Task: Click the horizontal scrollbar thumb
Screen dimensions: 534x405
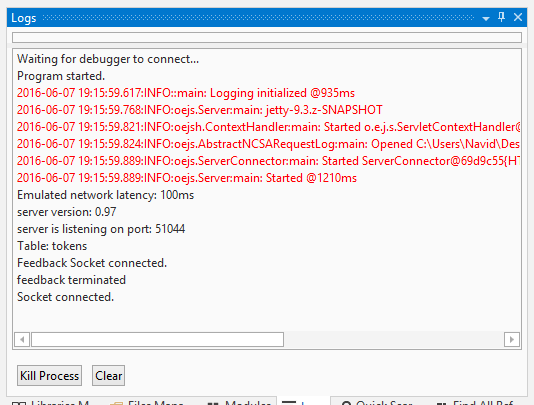Action: [157, 340]
